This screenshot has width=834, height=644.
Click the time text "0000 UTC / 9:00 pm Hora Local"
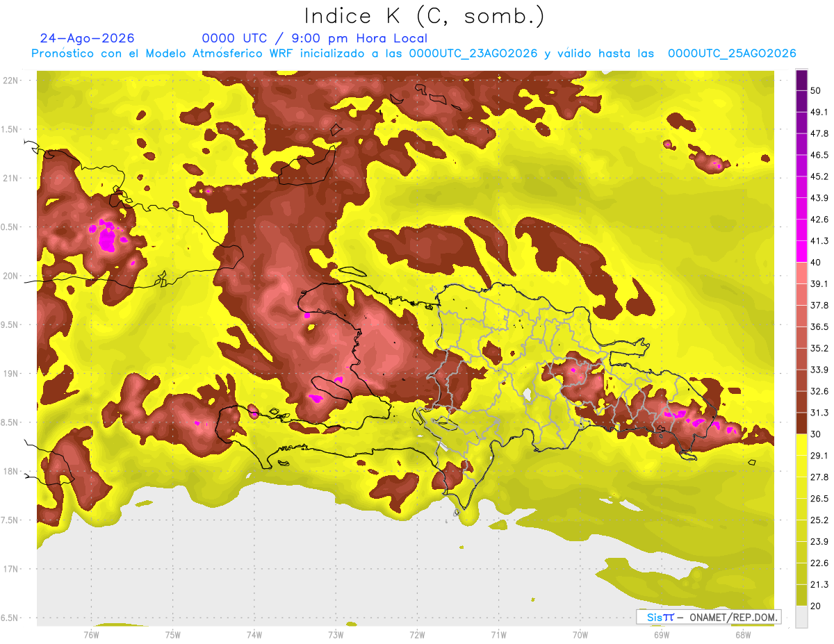315,38
